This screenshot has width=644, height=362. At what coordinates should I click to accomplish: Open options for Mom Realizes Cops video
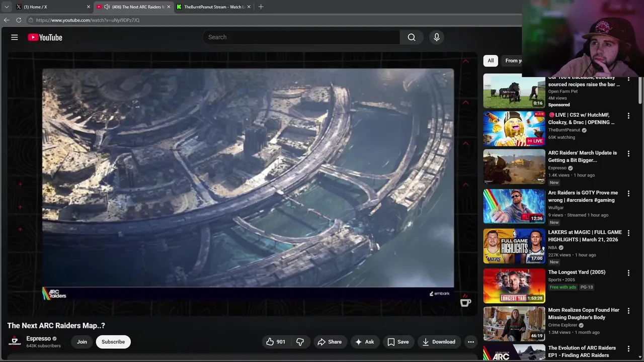[628, 311]
